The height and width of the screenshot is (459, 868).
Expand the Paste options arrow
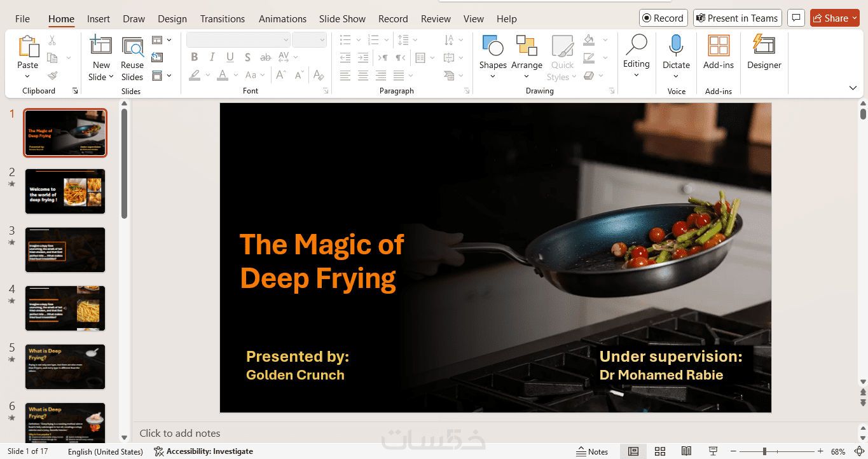coord(27,77)
